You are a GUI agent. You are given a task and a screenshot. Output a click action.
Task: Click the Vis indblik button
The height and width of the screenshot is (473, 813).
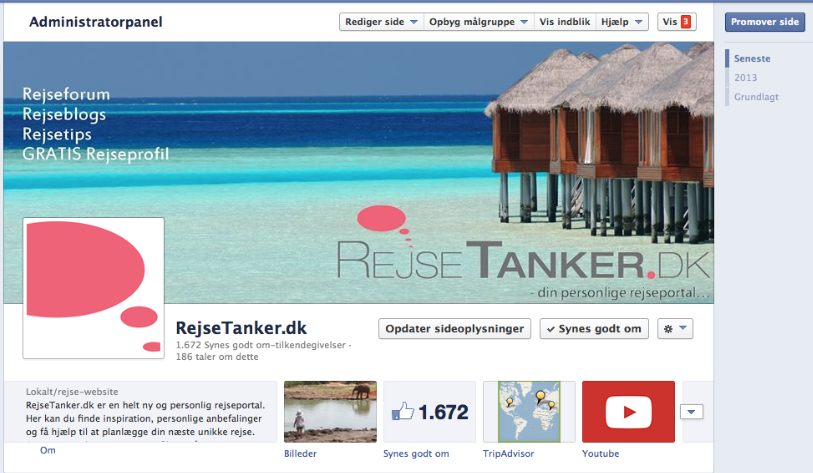pos(565,22)
